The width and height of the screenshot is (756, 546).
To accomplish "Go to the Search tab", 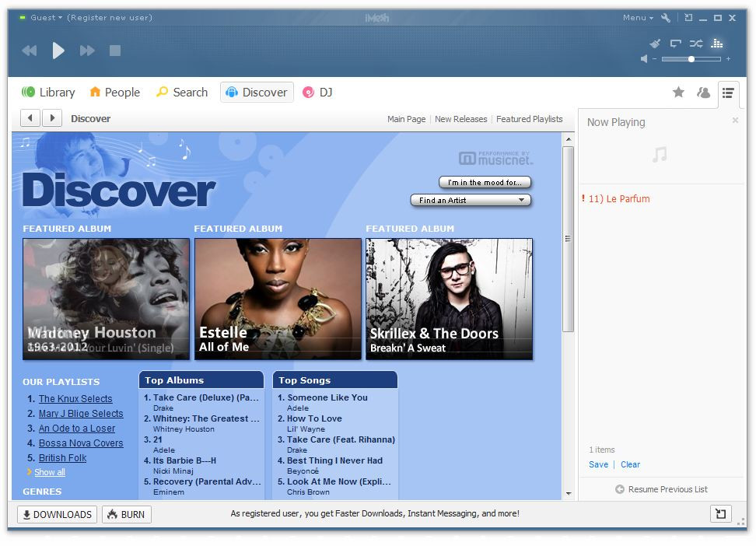I will (182, 92).
